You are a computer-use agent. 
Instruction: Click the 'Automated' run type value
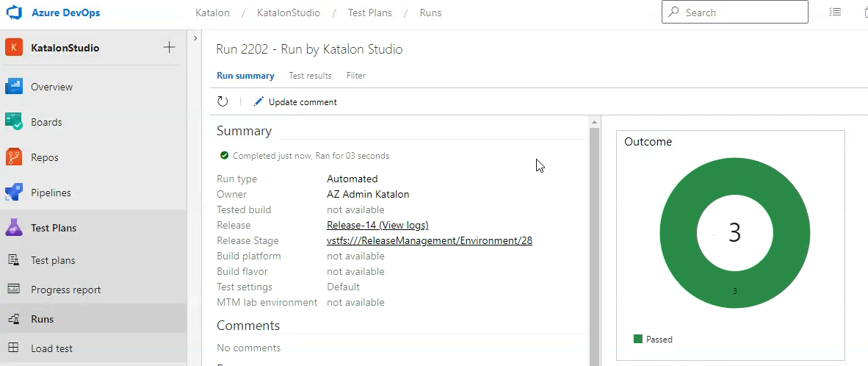[x=352, y=179]
